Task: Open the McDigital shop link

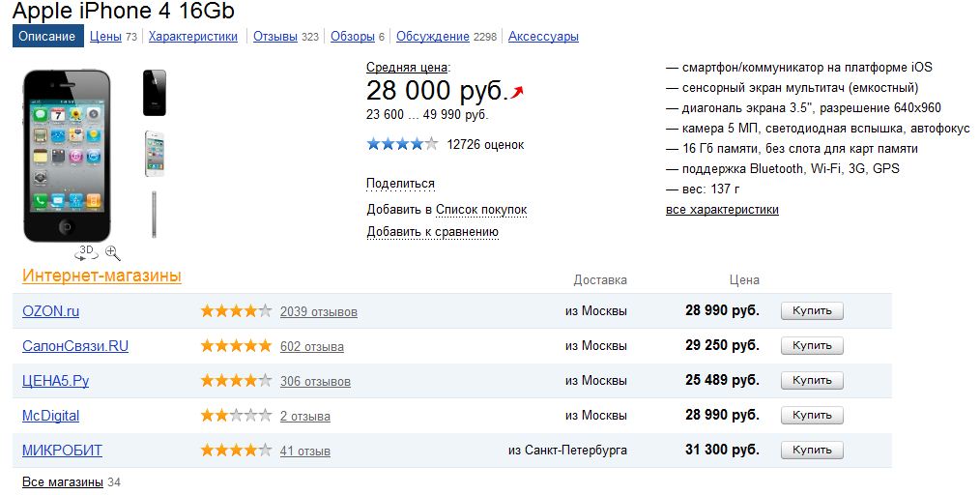Action: click(50, 416)
